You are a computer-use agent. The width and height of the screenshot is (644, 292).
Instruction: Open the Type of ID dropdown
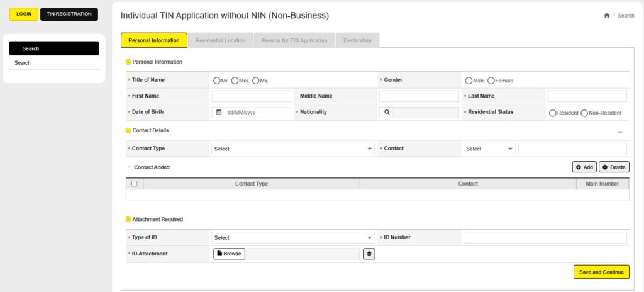pos(293,238)
